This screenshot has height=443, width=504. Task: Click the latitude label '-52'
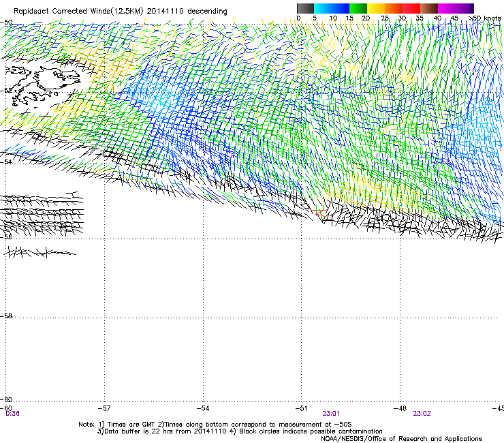6,91
